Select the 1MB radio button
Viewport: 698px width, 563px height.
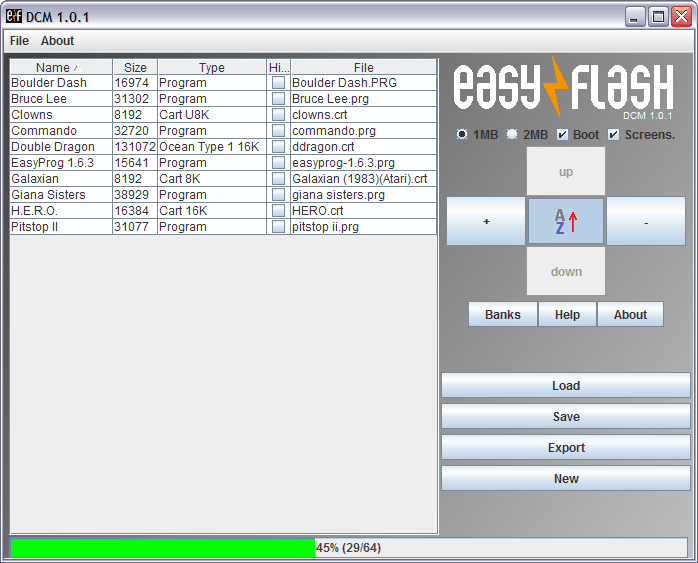coord(462,134)
